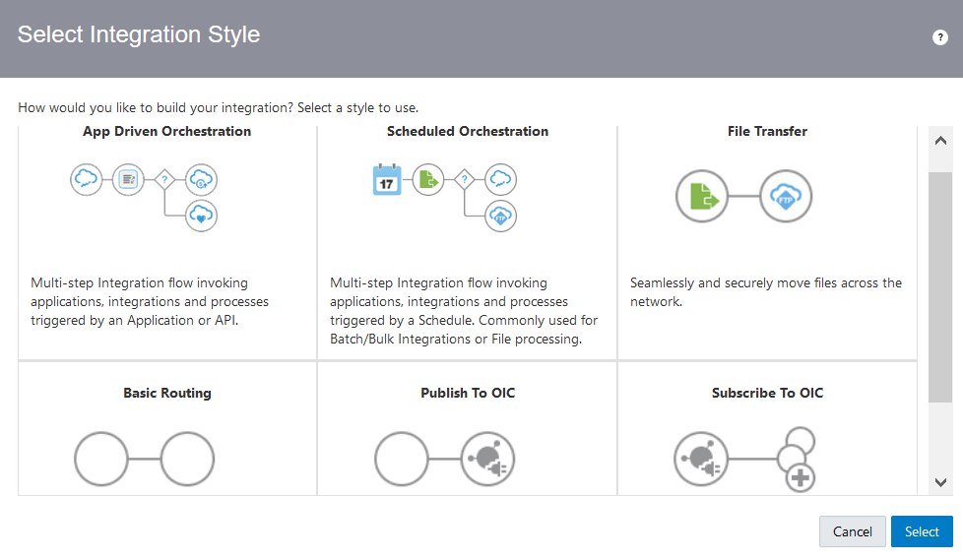The width and height of the screenshot is (963, 560).
Task: Click the calendar icon in Scheduled Orchestration
Action: pyautogui.click(x=387, y=180)
